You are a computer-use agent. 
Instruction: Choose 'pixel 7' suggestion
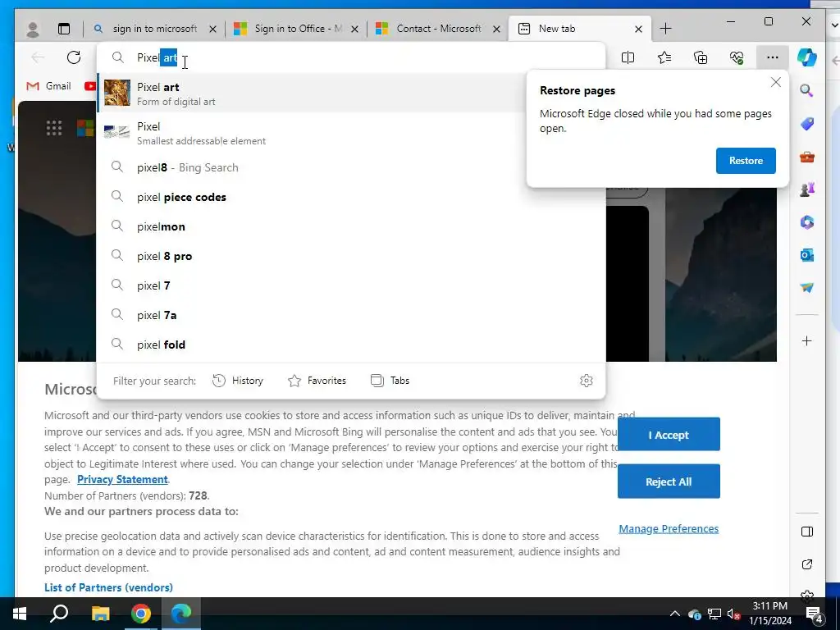351,285
